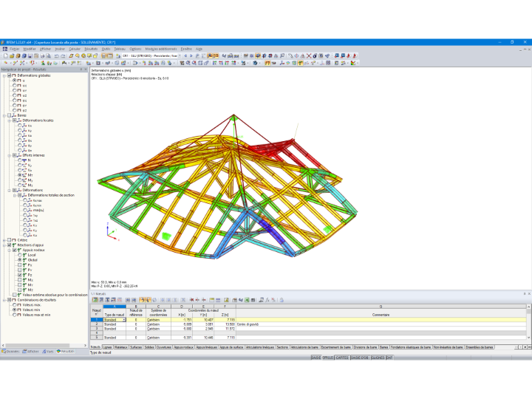This screenshot has height=399, width=532.
Task: Toggle the Réactions d'appui checkbox
Action: click(10, 245)
